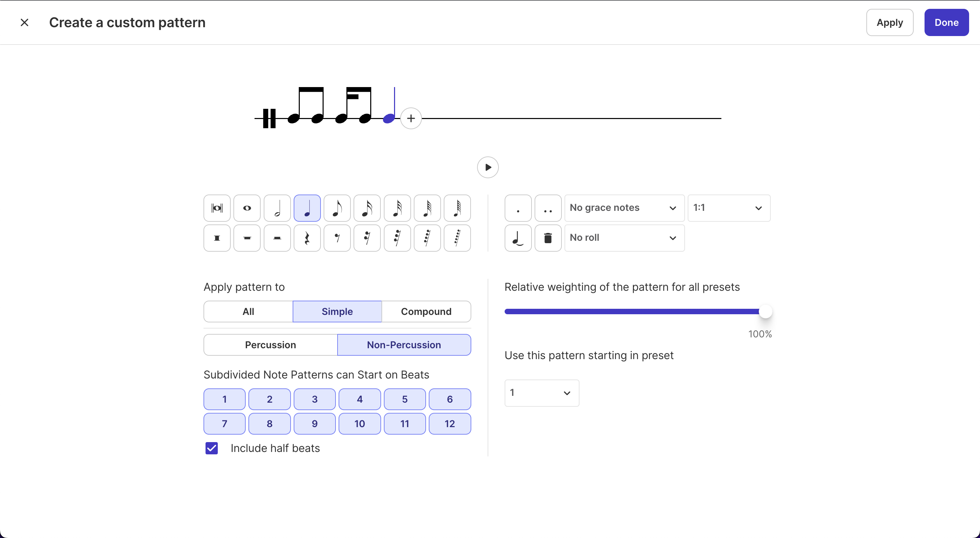Expand the No roll dropdown
Viewport: 980px width, 538px height.
[624, 238]
